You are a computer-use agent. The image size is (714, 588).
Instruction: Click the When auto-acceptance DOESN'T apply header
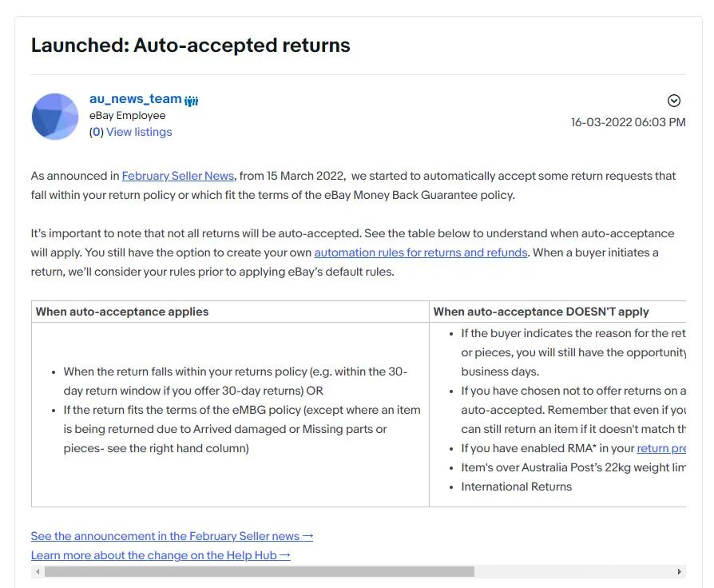coord(541,312)
